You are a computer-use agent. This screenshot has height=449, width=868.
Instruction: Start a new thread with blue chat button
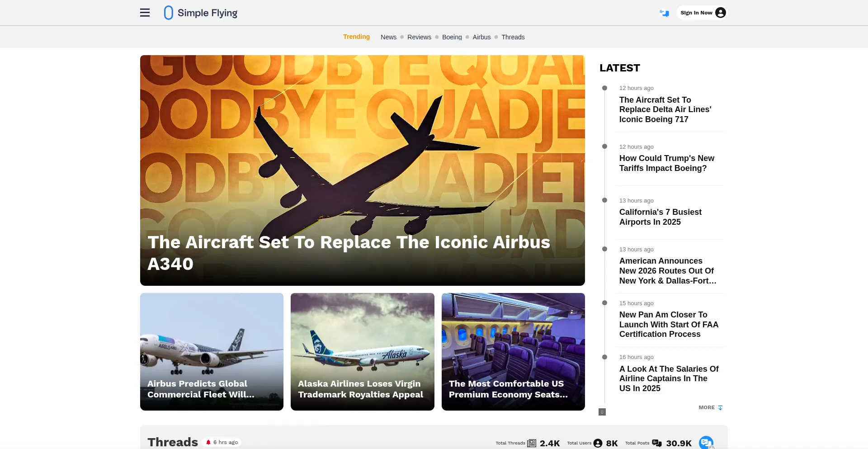click(x=706, y=442)
